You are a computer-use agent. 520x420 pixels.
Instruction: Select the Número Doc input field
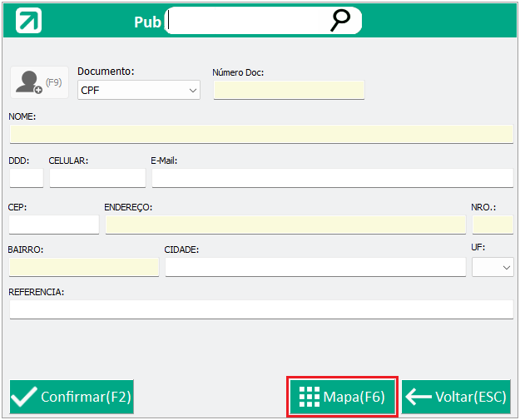tap(289, 90)
